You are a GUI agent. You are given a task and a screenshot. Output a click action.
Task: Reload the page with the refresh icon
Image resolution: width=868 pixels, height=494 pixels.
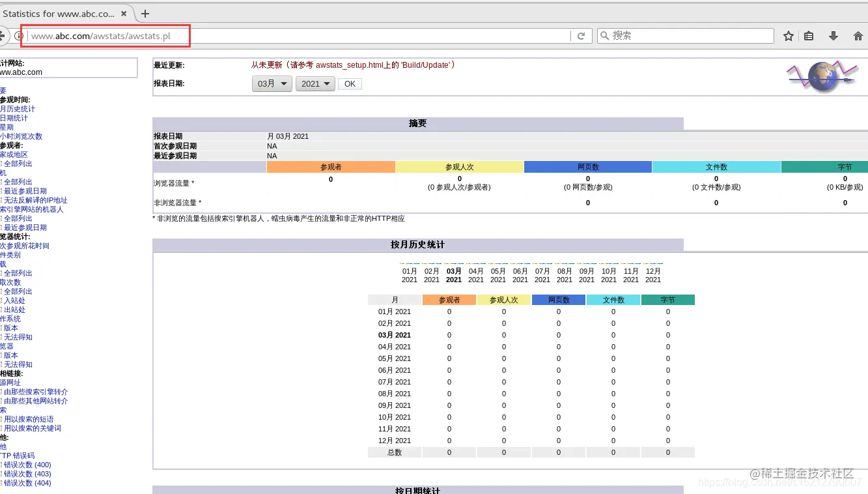tap(581, 36)
